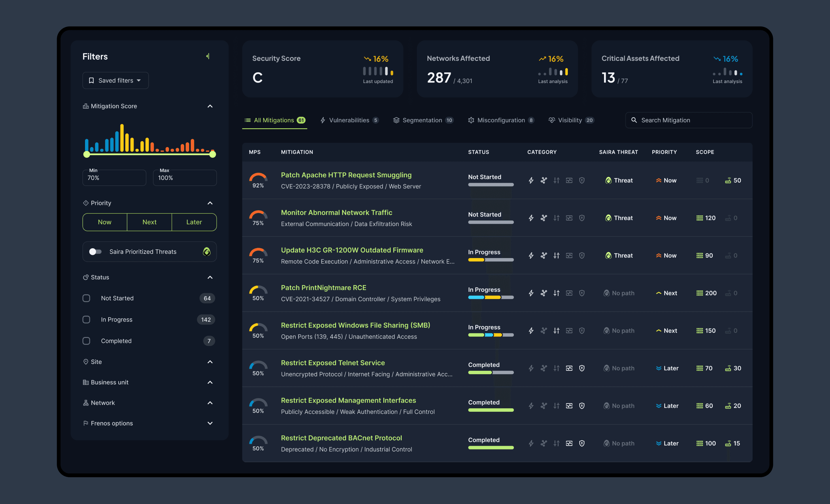Image resolution: width=830 pixels, height=504 pixels.
Task: Open Saved filters dropdown
Action: [x=116, y=80]
